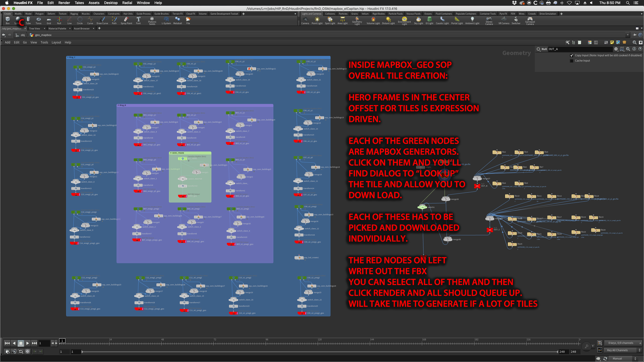
Task: Open the File shelf tool
Action: 188,20
